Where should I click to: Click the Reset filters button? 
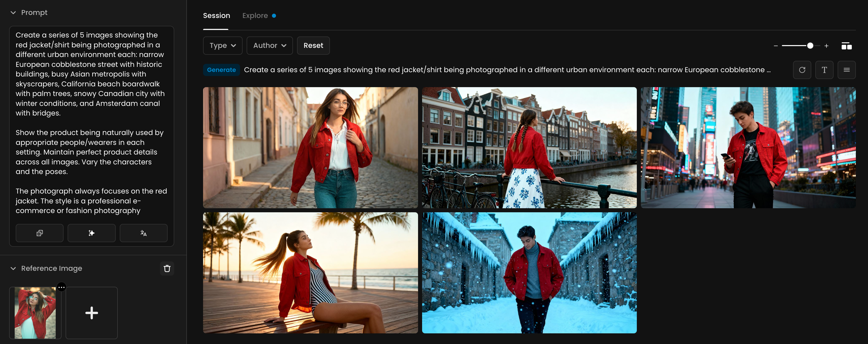point(313,46)
